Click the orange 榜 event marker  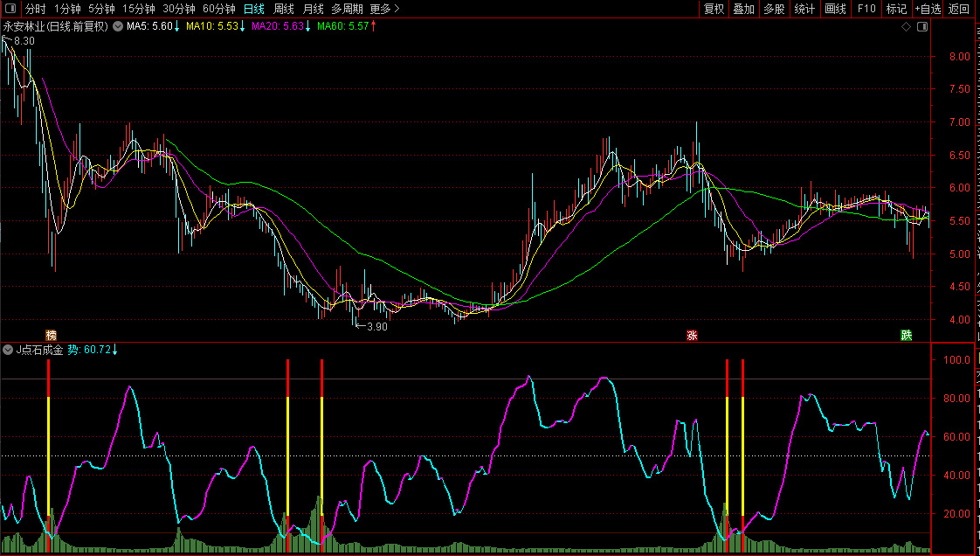[51, 335]
